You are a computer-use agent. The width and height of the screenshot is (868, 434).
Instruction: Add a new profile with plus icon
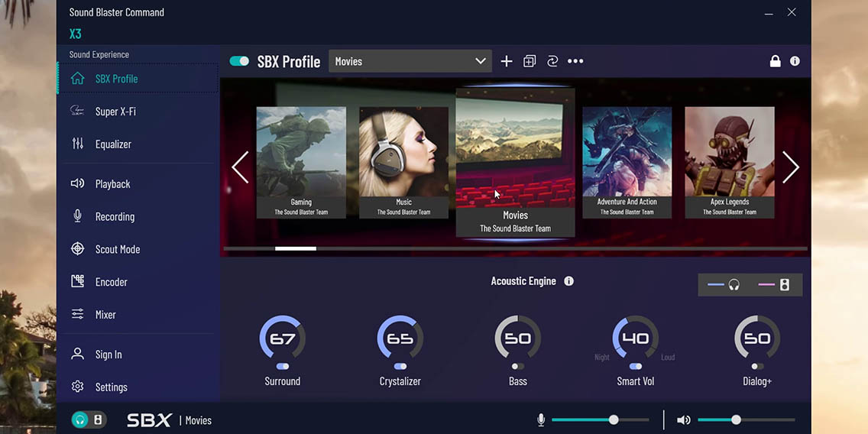(507, 61)
